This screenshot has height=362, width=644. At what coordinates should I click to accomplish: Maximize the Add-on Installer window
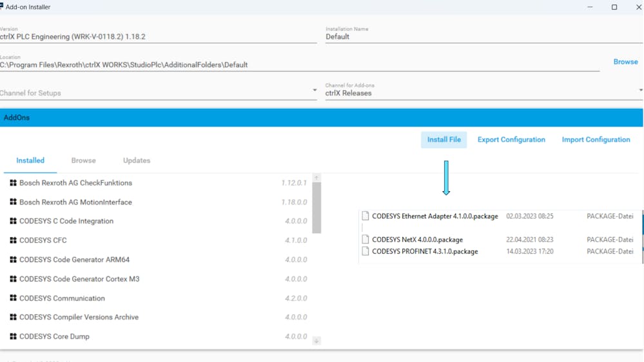click(x=614, y=7)
